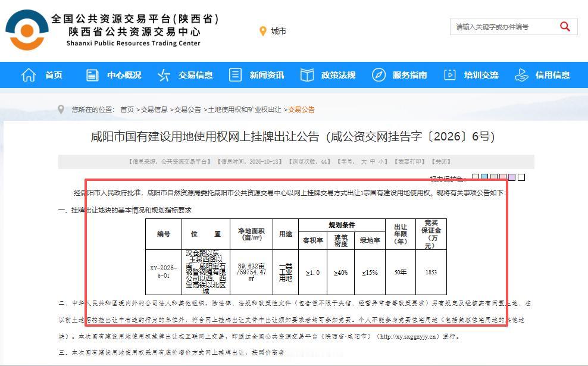Open the 信用信息 navigation menu item
The image size is (588, 366).
coord(553,75)
